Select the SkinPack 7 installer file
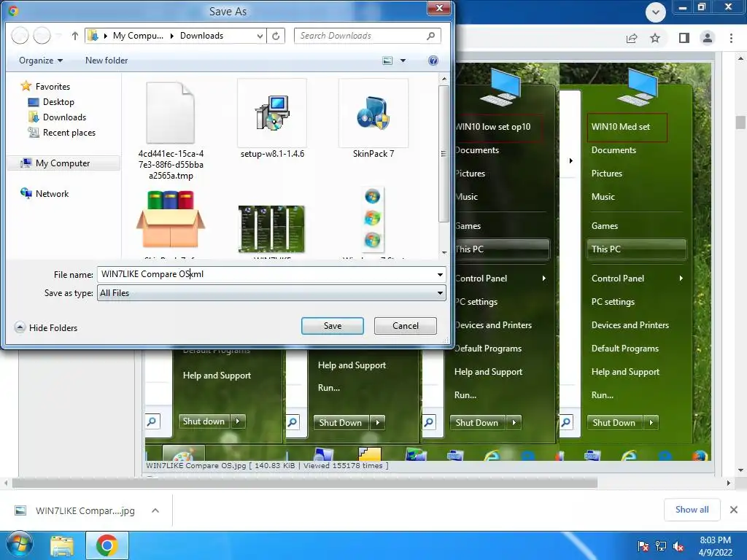The width and height of the screenshot is (747, 560). tap(373, 113)
